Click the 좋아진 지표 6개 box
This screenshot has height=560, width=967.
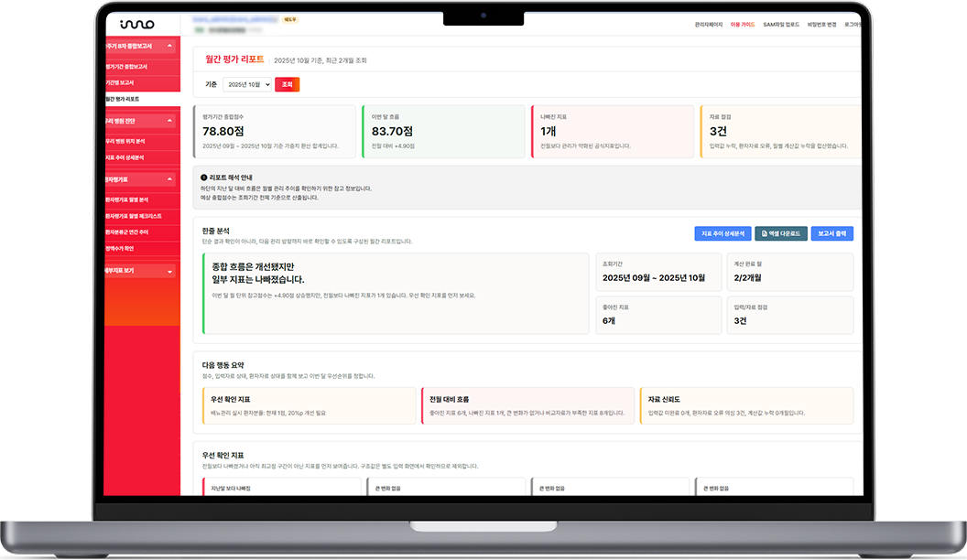click(658, 315)
